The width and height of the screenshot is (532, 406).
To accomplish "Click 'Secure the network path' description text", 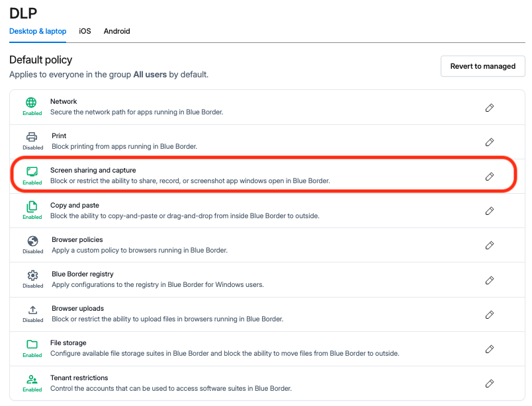I will (x=137, y=112).
